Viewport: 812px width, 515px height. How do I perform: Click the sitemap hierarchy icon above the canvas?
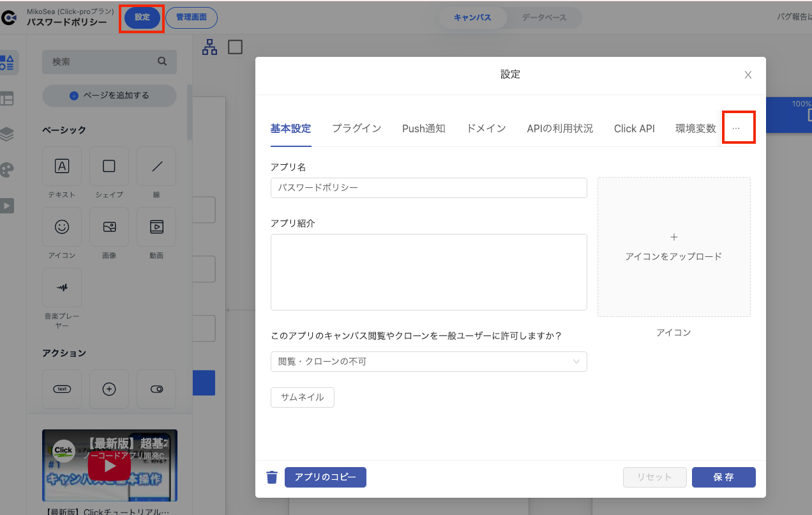coord(209,47)
